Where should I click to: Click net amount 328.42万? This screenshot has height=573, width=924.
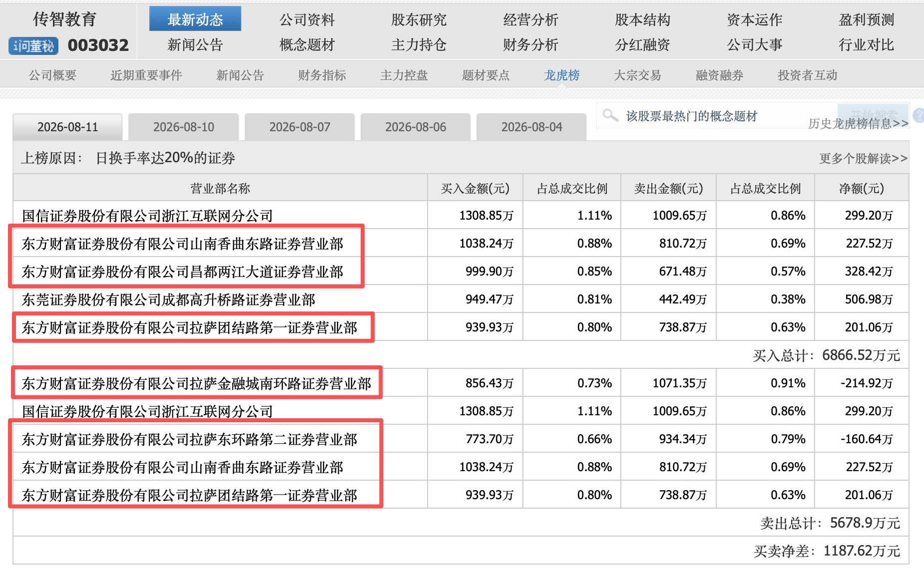869,272
